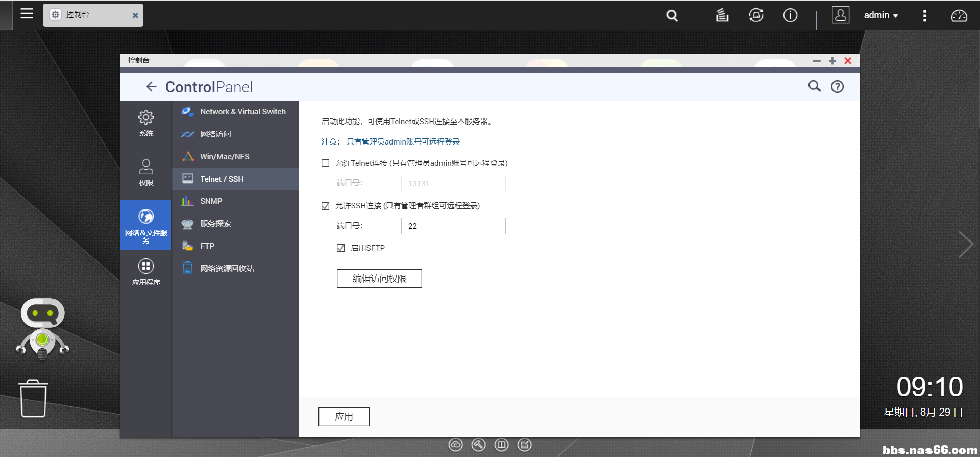Select SNMP in the sidebar
This screenshot has height=457, width=980.
pyautogui.click(x=211, y=201)
